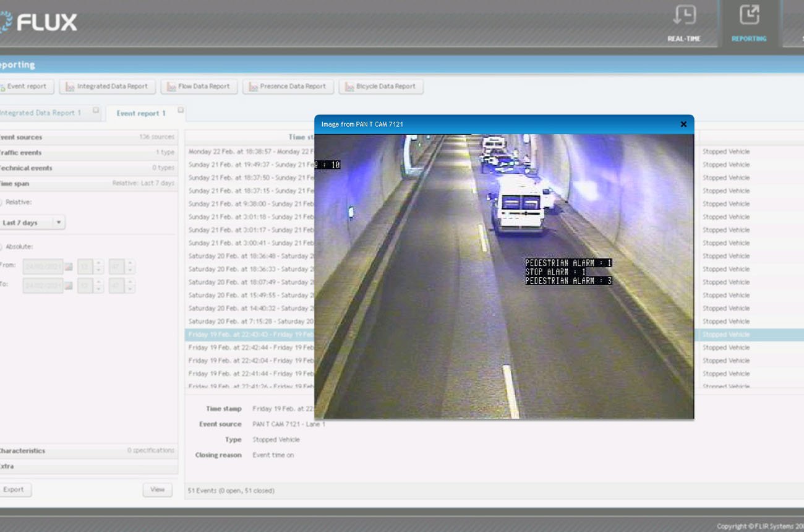Close the PAN T CAM 7121 image popup

pos(683,124)
